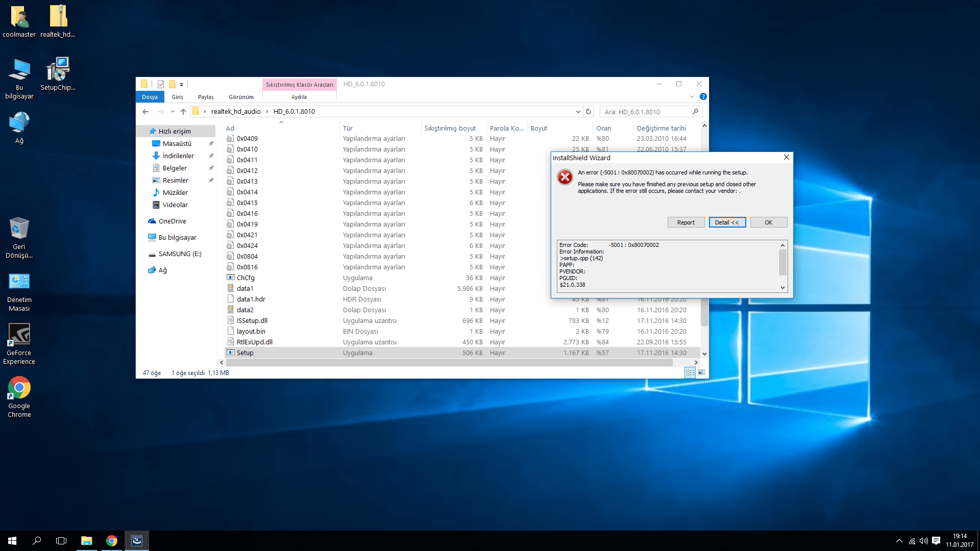Click the up-directory arrow in Explorer
The width and height of the screenshot is (980, 551).
point(183,111)
